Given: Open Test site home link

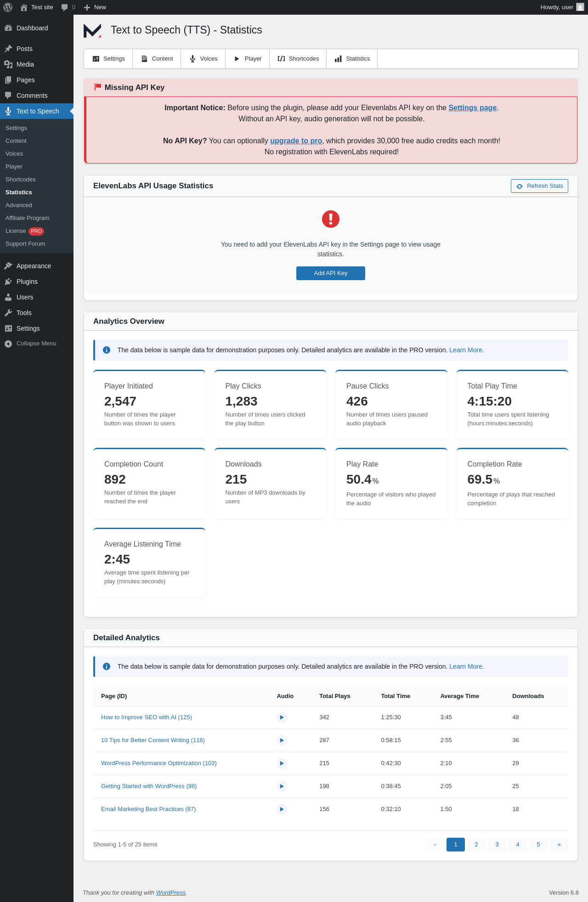Looking at the screenshot, I should point(37,7).
